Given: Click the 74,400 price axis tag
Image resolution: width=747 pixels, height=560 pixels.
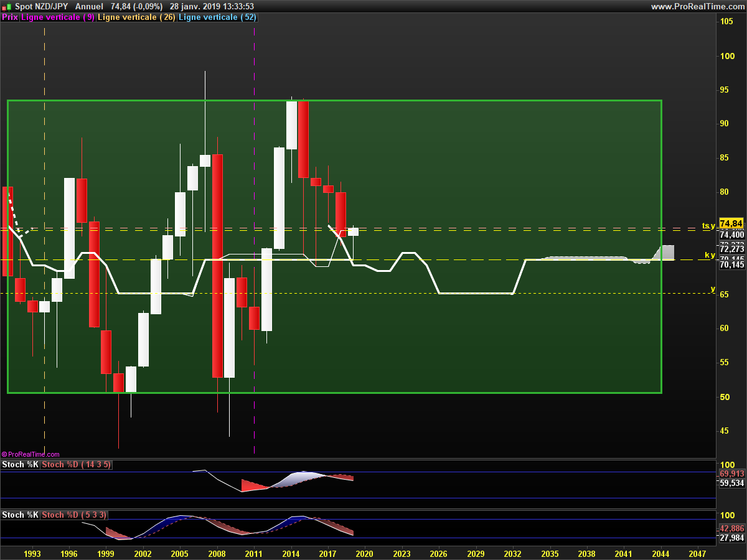Looking at the screenshot, I should (x=731, y=235).
